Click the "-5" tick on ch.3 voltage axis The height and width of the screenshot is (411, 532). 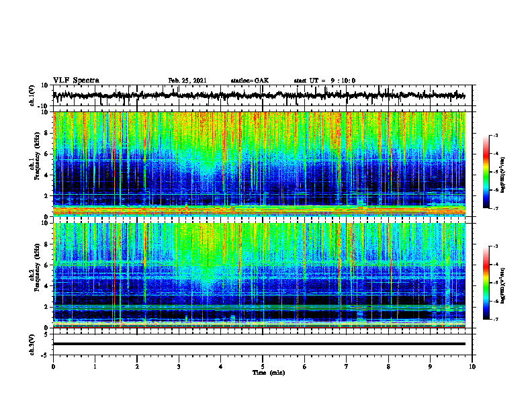click(45, 355)
